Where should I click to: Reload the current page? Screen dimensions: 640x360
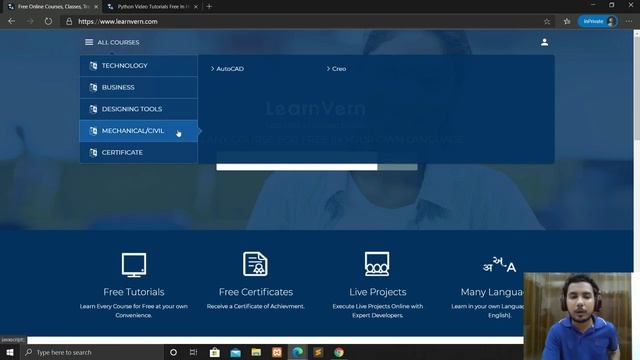tap(48, 21)
